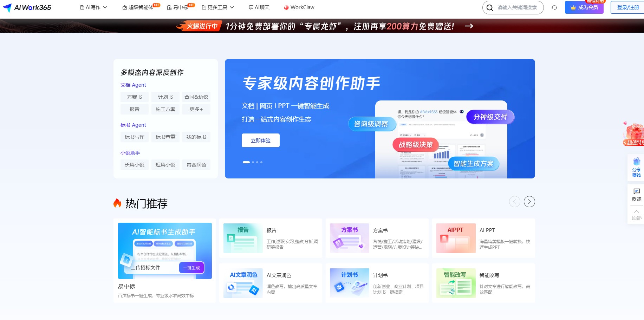
Task: Click the flame icon beside 热门推荐
Action: (117, 203)
